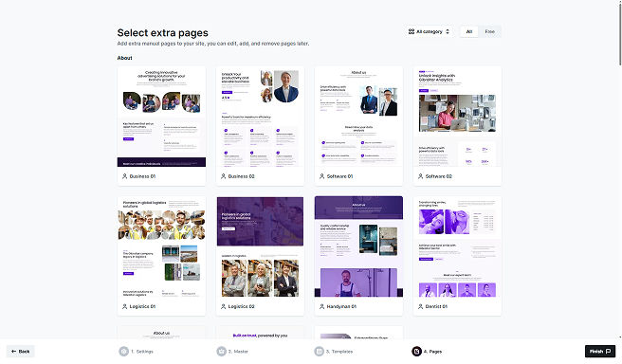This screenshot has width=622, height=364.
Task: Click the vertical page scrollbar
Action: 620,34
